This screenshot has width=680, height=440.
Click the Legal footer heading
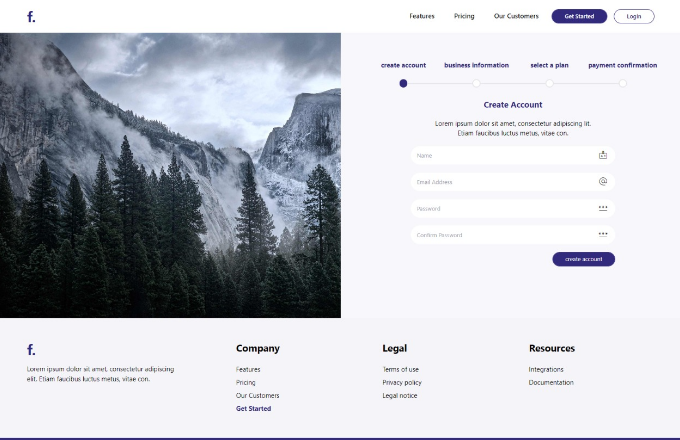[x=394, y=349]
